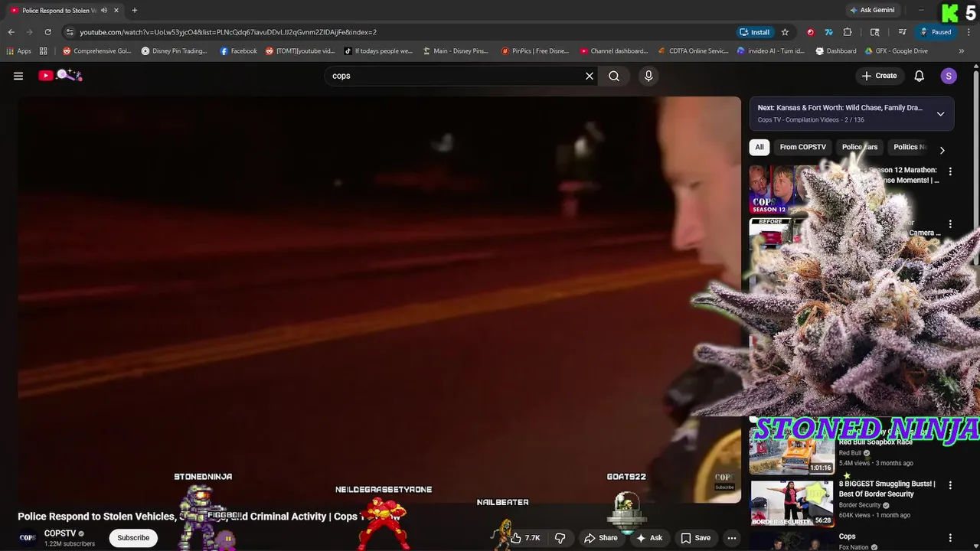Open the 8 BIGGEST Smuggling Busts thumbnail
This screenshot has height=551, width=980.
(792, 503)
